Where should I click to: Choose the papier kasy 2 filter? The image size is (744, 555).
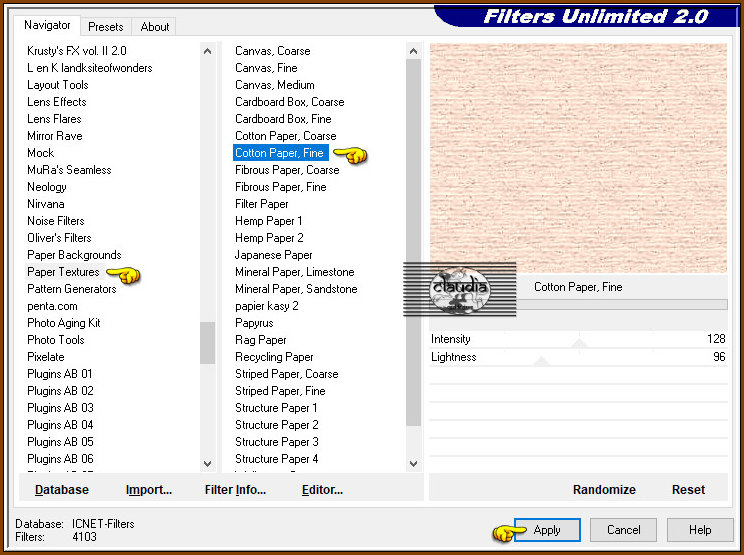click(x=267, y=306)
